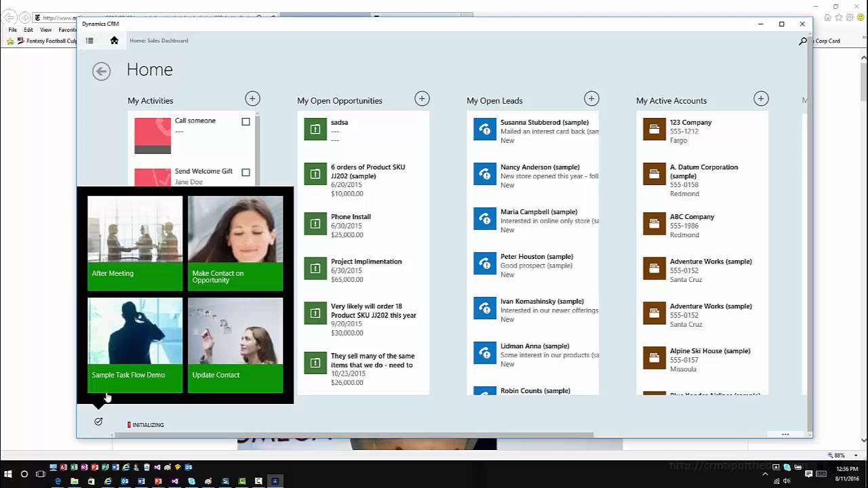Viewport: 868px width, 488px height.
Task: Open the A. Datum Corporation (sample) account
Action: [703, 180]
